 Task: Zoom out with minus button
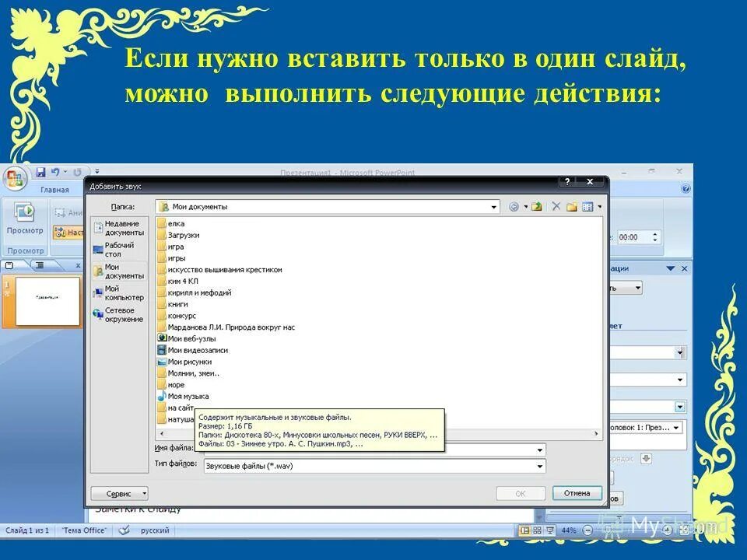[x=588, y=530]
